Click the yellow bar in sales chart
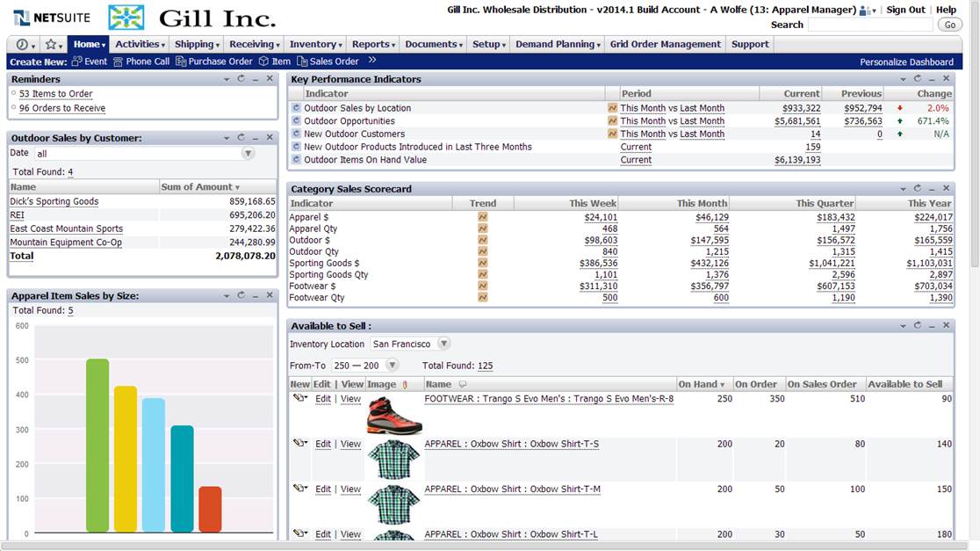 pyautogui.click(x=126, y=459)
